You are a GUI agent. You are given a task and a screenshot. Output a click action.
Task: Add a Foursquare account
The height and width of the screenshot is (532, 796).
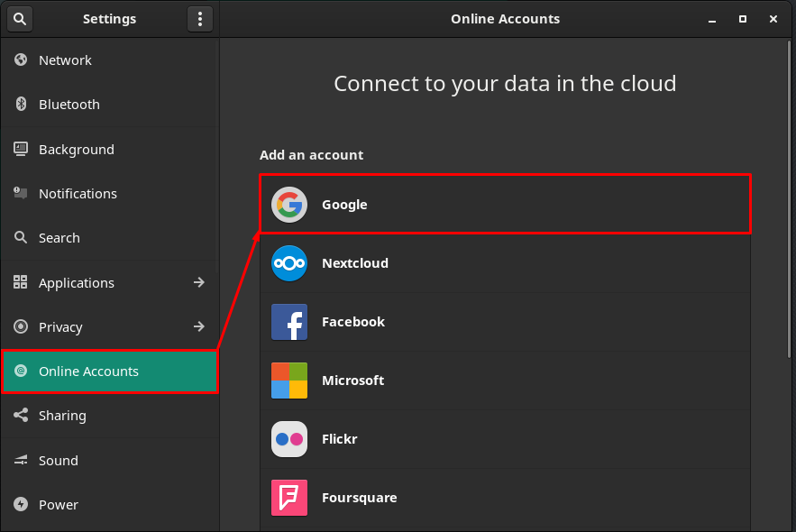point(505,498)
